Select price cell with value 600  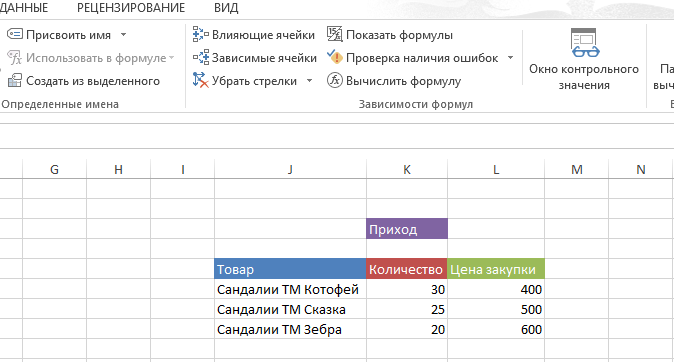[496, 329]
